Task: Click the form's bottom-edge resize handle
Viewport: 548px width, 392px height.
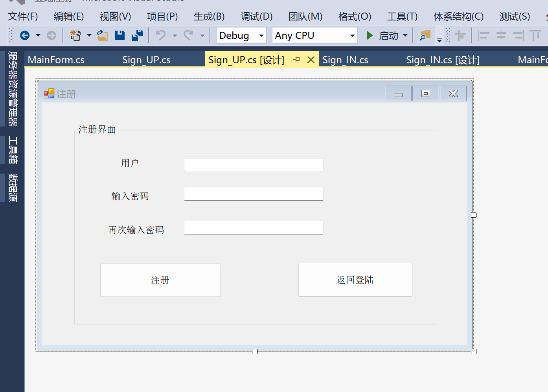Action: [255, 352]
